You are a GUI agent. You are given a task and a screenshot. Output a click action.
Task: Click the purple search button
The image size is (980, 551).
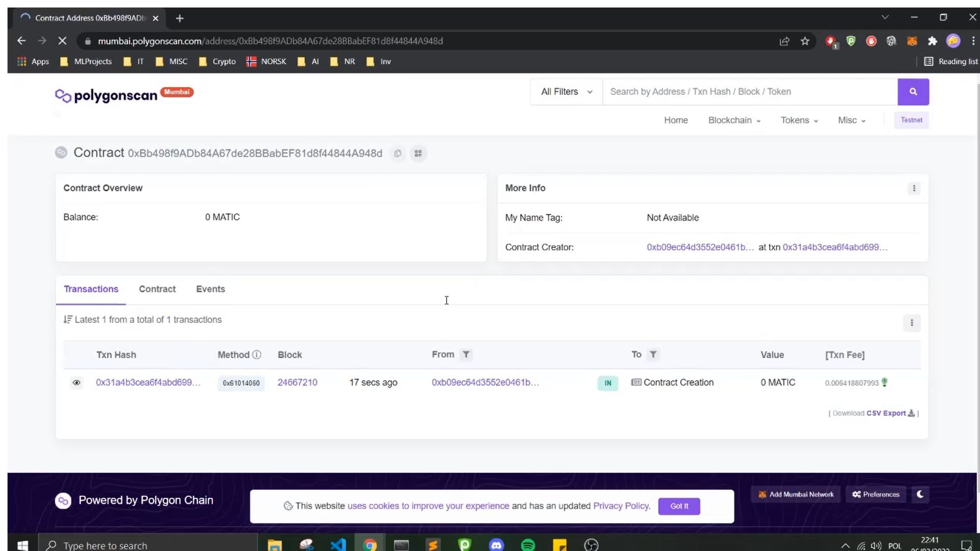(913, 92)
